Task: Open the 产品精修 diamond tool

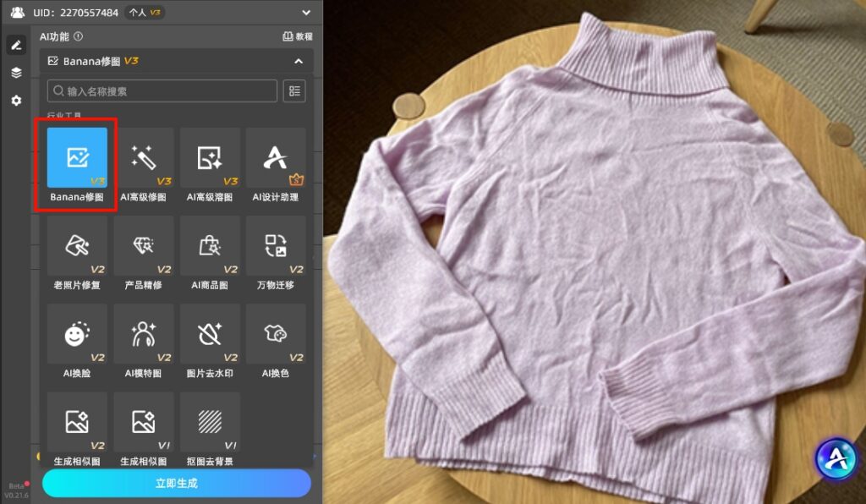Action: click(143, 246)
